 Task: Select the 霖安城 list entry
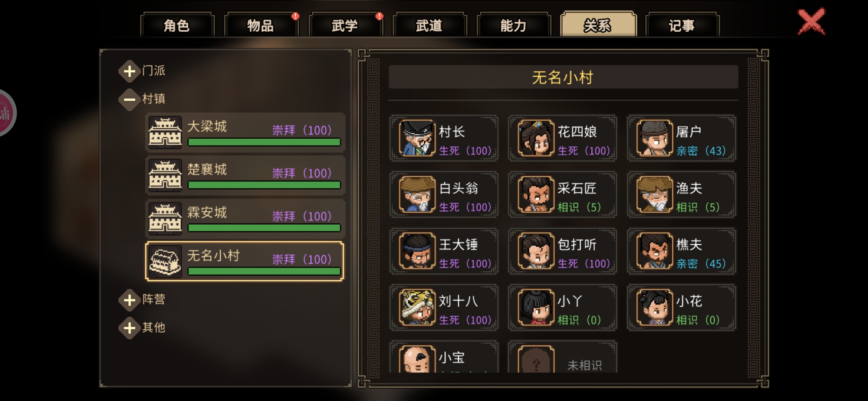click(245, 218)
